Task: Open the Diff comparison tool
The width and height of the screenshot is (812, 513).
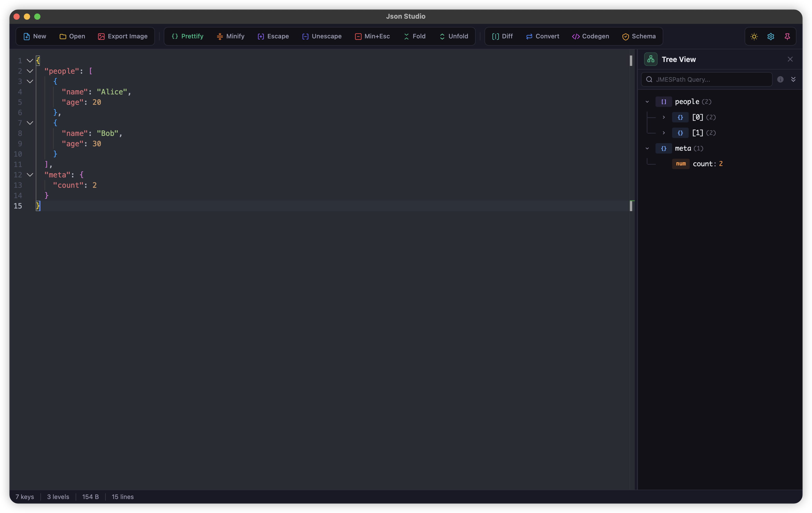Action: pyautogui.click(x=502, y=36)
